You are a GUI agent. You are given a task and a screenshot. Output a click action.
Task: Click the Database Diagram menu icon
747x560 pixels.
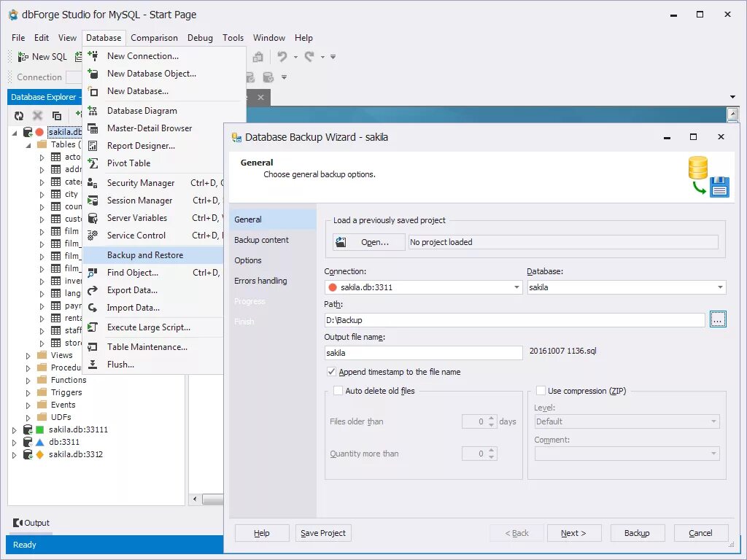point(93,111)
